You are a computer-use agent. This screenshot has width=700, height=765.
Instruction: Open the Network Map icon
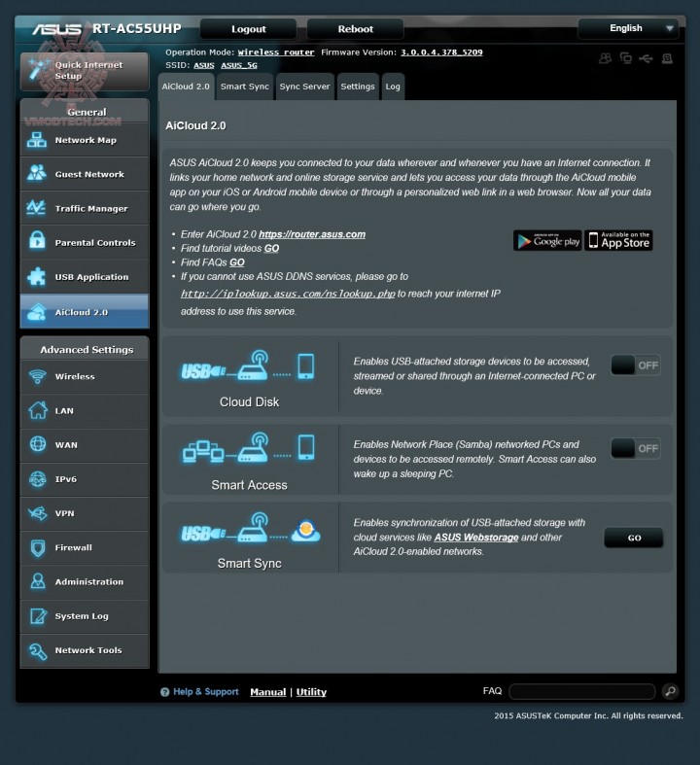tap(37, 140)
